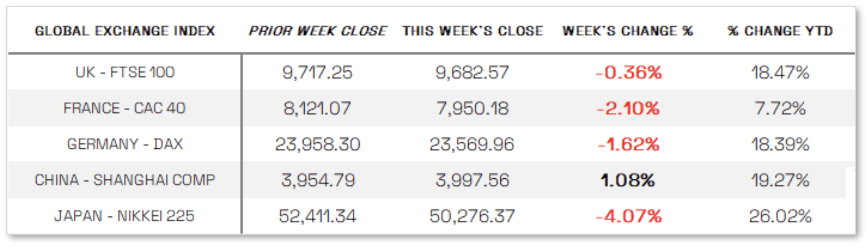Select the France - CAC 40 row label
Viewport: 868px width, 248px height.
[125, 108]
